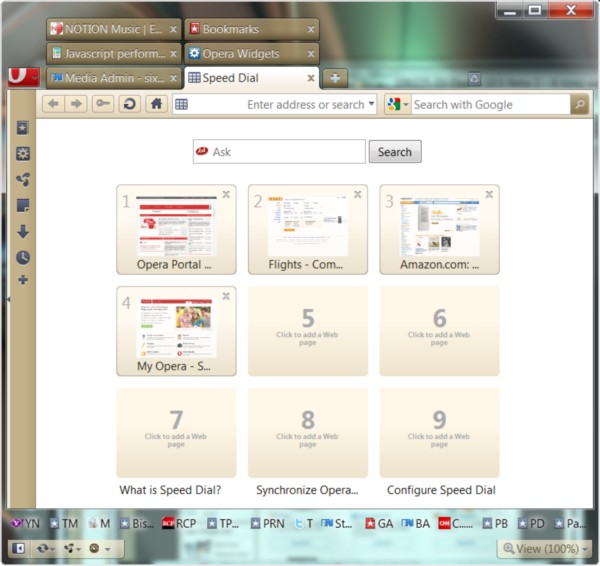This screenshot has width=600, height=566.
Task: Open the Opera main menu button
Action: point(23,77)
